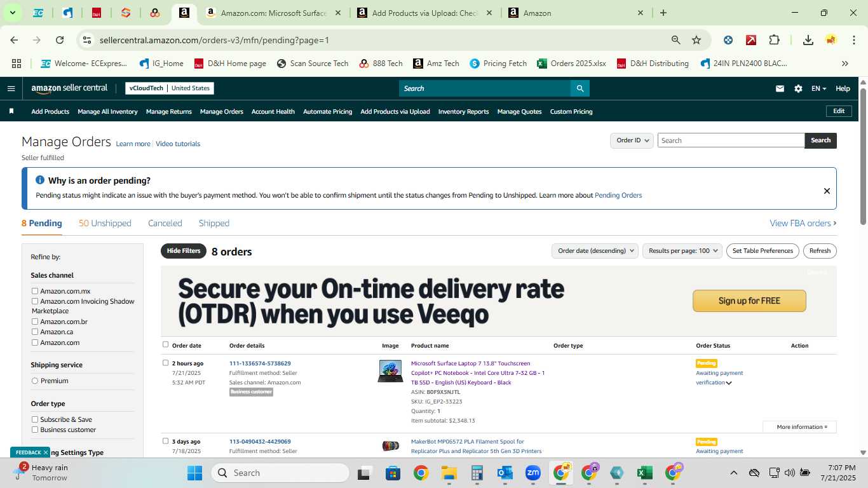Check the Business customer order type

coord(35,430)
